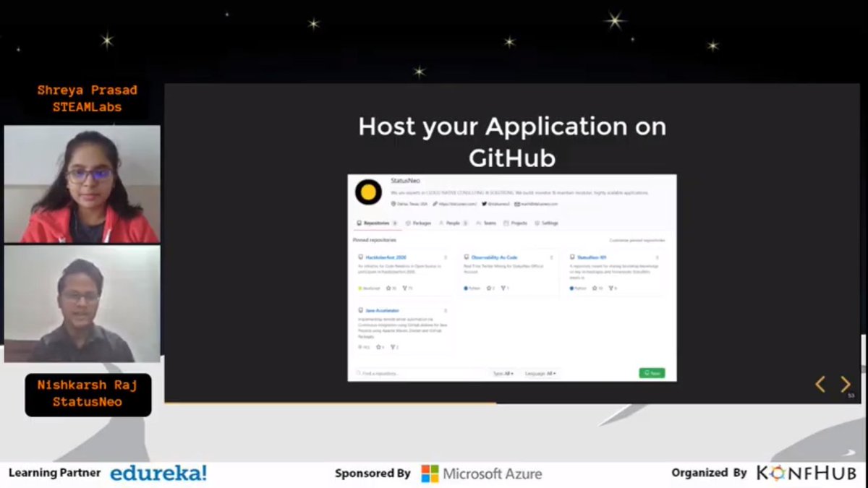Viewport: 868px width, 488px height.
Task: Open the Type: All dropdown
Action: (x=503, y=373)
